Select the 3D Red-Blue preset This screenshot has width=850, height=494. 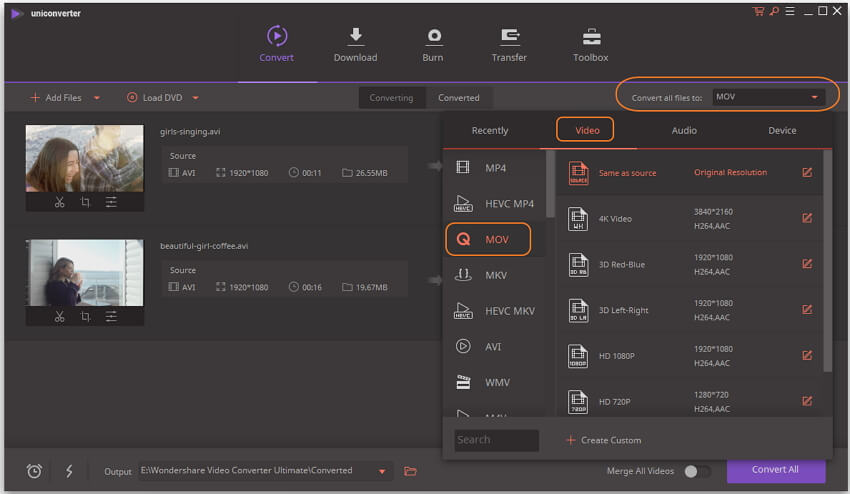pyautogui.click(x=688, y=265)
